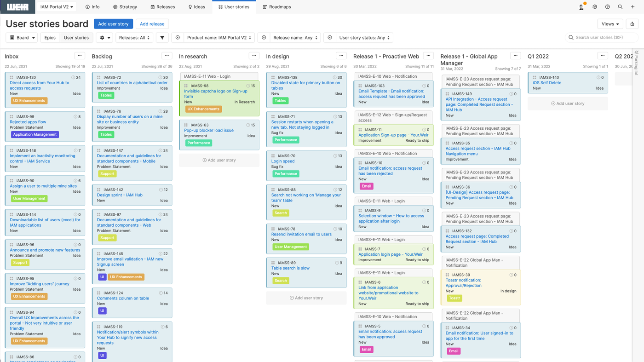Open 'Rejected apps flow' story link
The width and height of the screenshot is (644, 362).
(x=28, y=122)
